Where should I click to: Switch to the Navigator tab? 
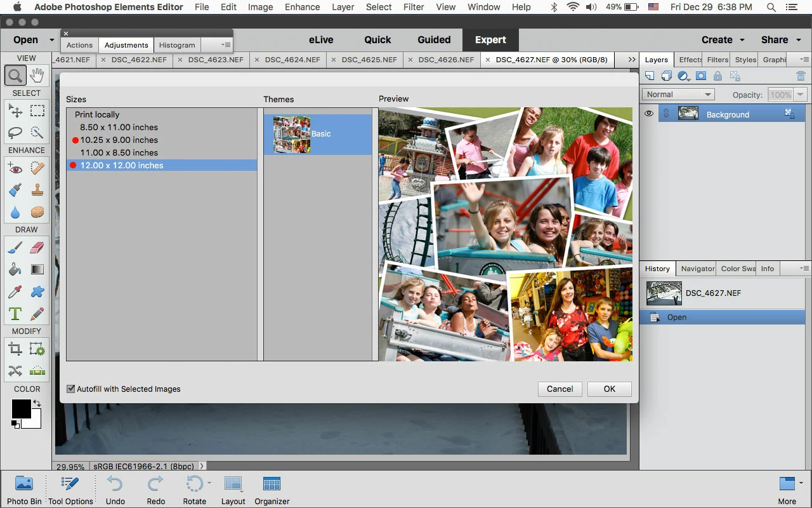(697, 269)
